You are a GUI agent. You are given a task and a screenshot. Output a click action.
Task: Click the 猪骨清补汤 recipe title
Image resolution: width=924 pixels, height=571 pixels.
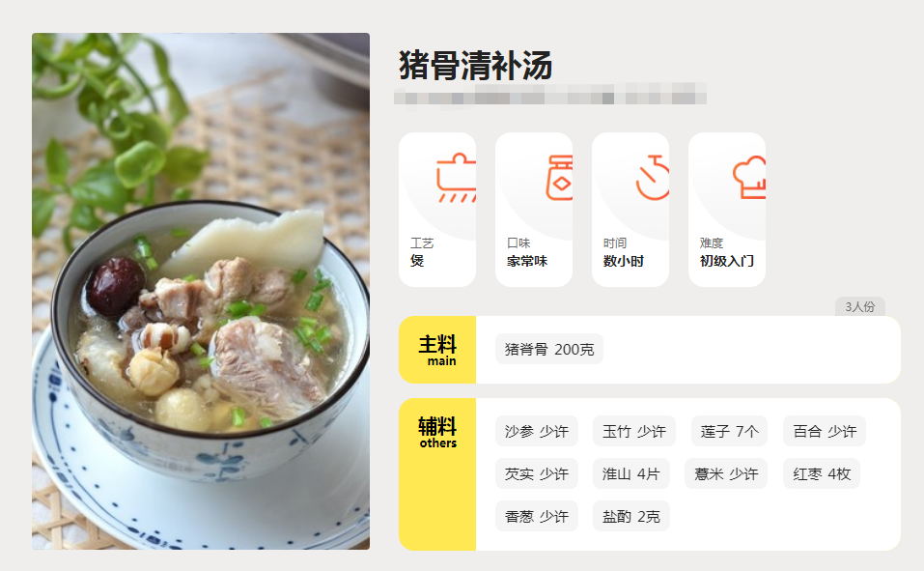476,65
